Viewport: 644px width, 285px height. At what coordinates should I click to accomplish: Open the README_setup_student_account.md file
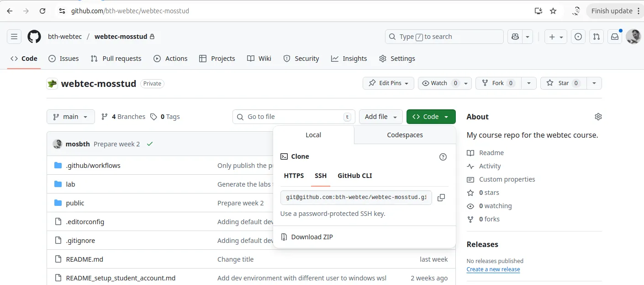click(x=121, y=278)
